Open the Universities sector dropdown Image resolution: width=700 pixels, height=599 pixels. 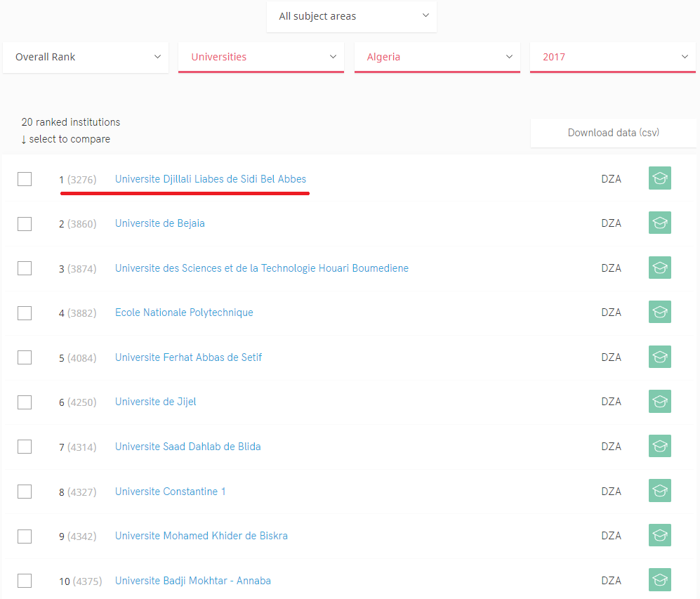pos(261,57)
